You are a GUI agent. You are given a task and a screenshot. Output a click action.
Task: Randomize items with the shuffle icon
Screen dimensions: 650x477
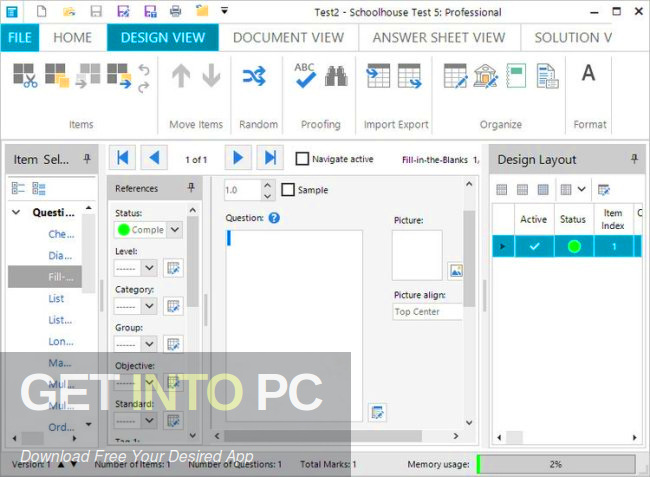pos(254,76)
